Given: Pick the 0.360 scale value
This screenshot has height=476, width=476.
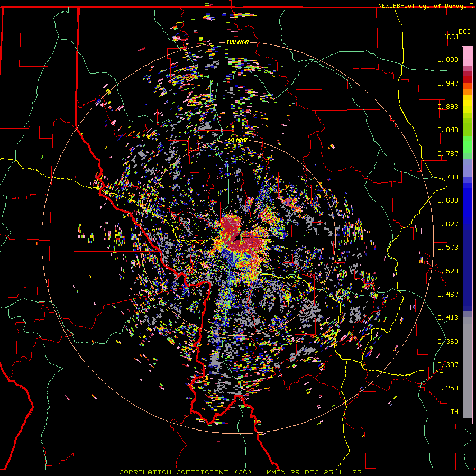Looking at the screenshot, I should (448, 342).
